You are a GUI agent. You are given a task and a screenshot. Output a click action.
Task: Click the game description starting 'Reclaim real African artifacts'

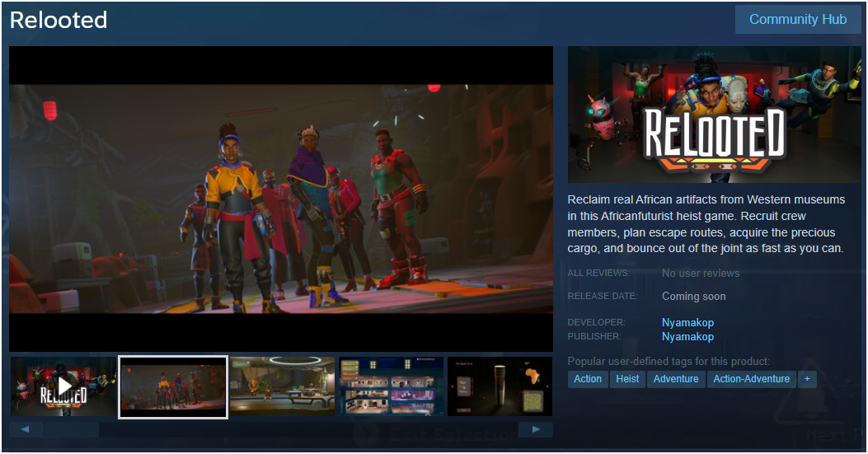tap(706, 224)
